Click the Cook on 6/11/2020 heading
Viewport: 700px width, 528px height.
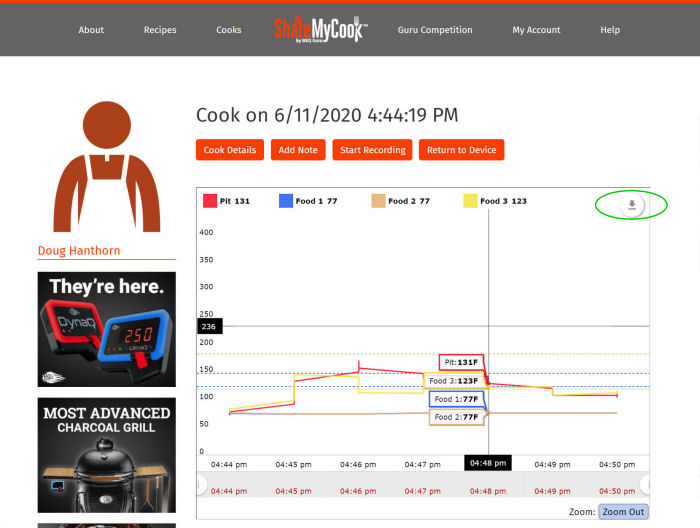pyautogui.click(x=327, y=115)
